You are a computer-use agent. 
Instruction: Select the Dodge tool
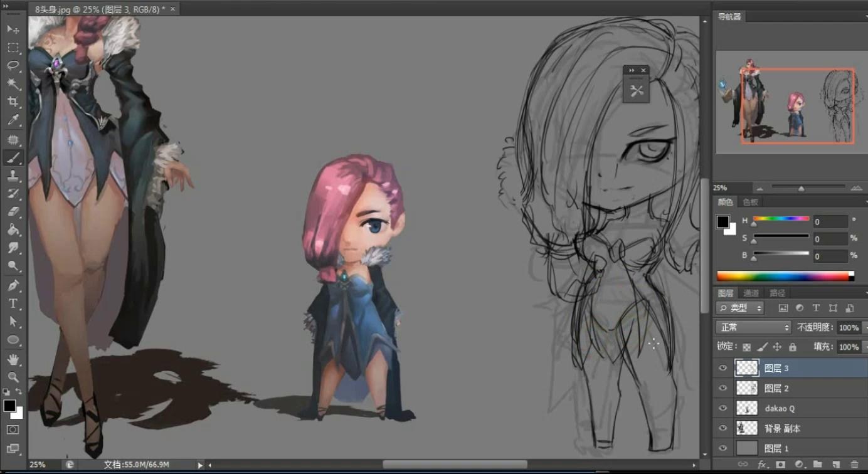click(13, 267)
